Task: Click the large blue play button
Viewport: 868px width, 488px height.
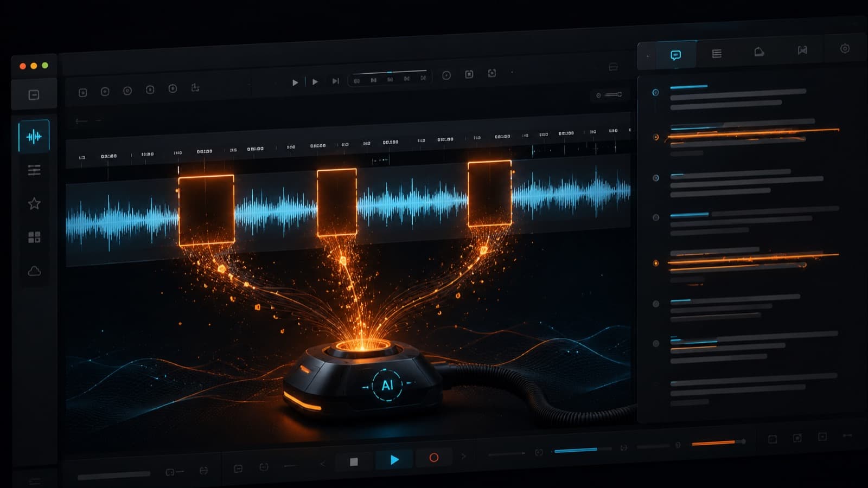Action: point(394,459)
